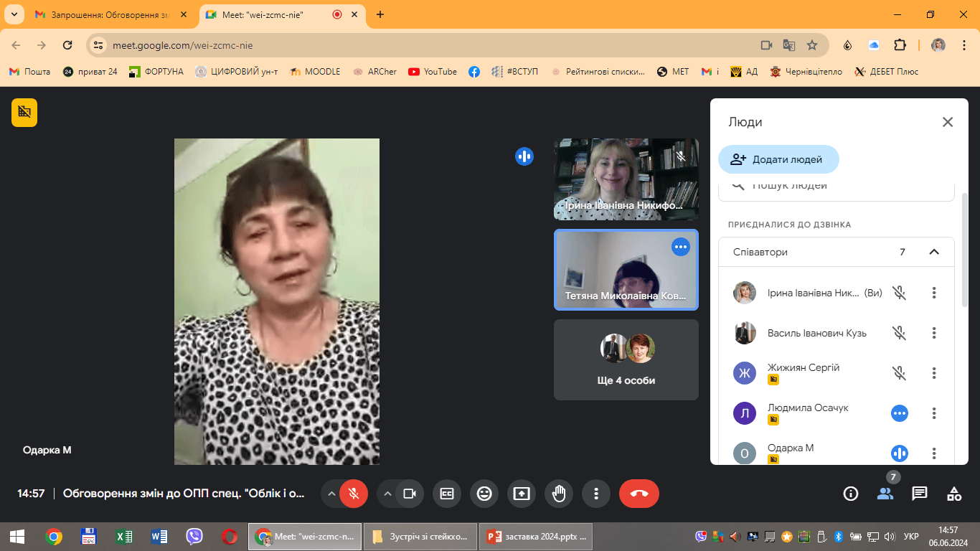
Task: Toggle your camera off
Action: pos(410,494)
